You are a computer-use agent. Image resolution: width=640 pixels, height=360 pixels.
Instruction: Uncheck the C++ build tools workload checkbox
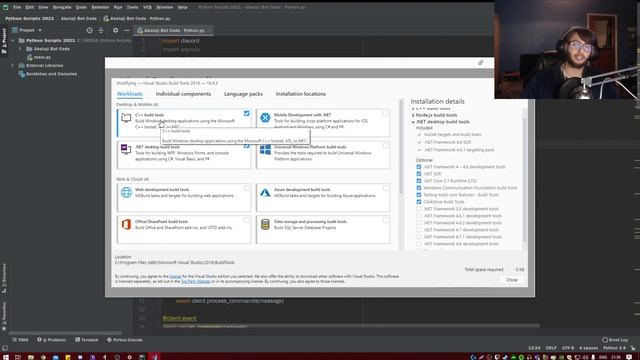tap(247, 113)
